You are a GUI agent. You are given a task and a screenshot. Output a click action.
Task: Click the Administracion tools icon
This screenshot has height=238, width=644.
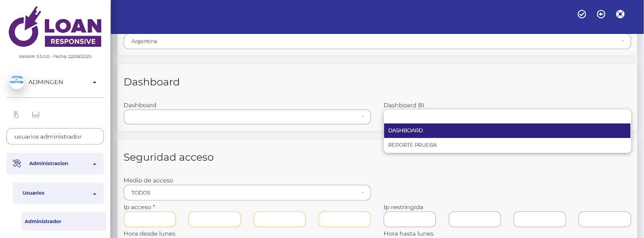point(17,163)
